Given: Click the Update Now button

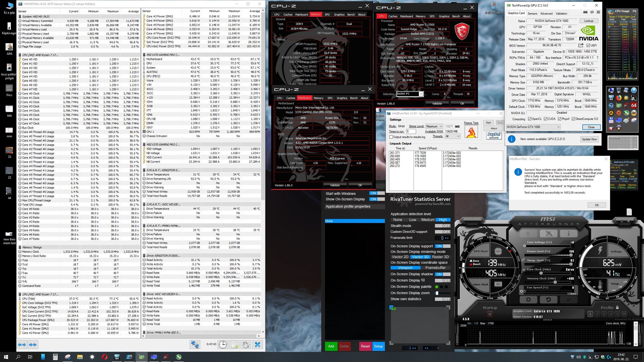Looking at the screenshot, I should [589, 139].
